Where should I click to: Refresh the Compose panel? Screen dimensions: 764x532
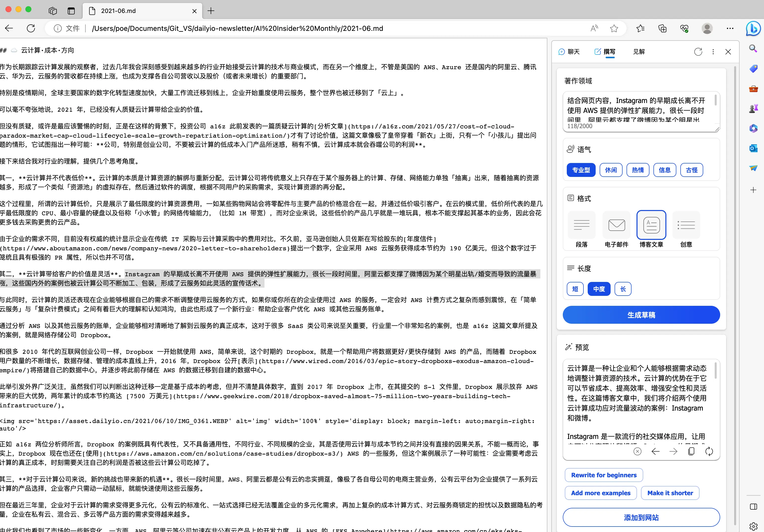coord(698,52)
